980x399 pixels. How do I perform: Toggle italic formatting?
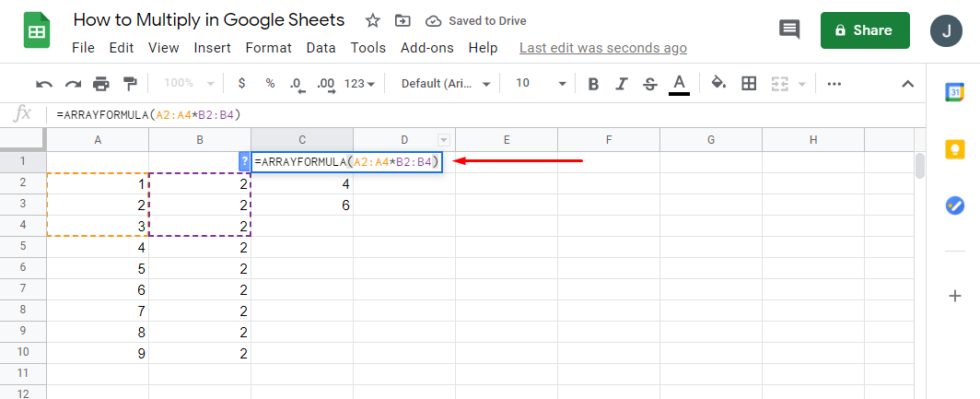tap(622, 84)
